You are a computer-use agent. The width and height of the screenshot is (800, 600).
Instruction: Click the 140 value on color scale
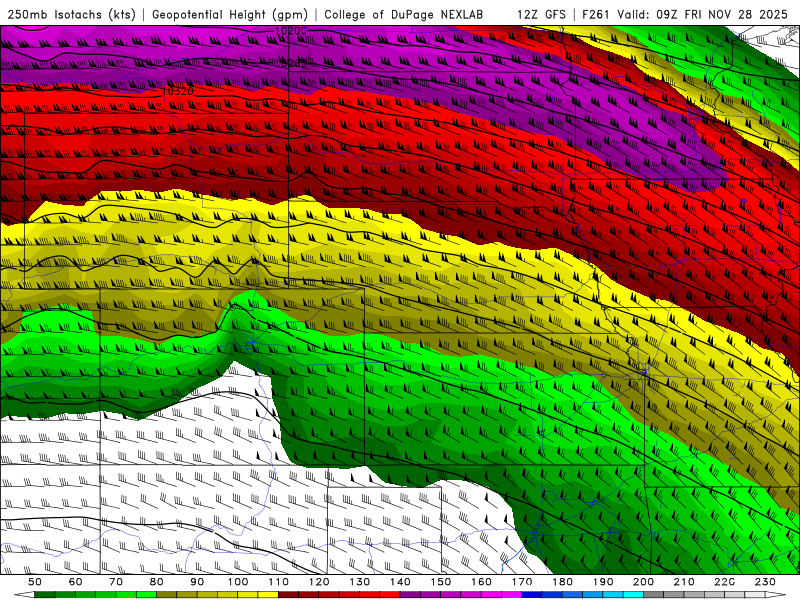[400, 582]
